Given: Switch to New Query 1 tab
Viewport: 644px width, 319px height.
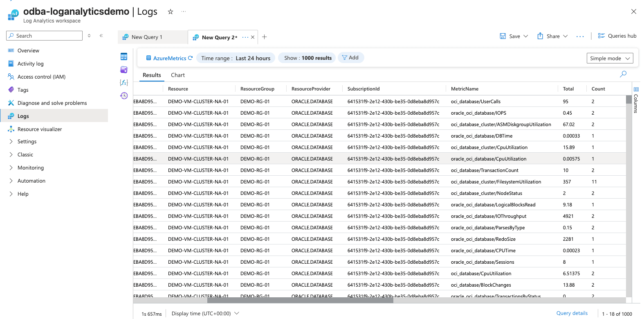Looking at the screenshot, I should 153,37.
